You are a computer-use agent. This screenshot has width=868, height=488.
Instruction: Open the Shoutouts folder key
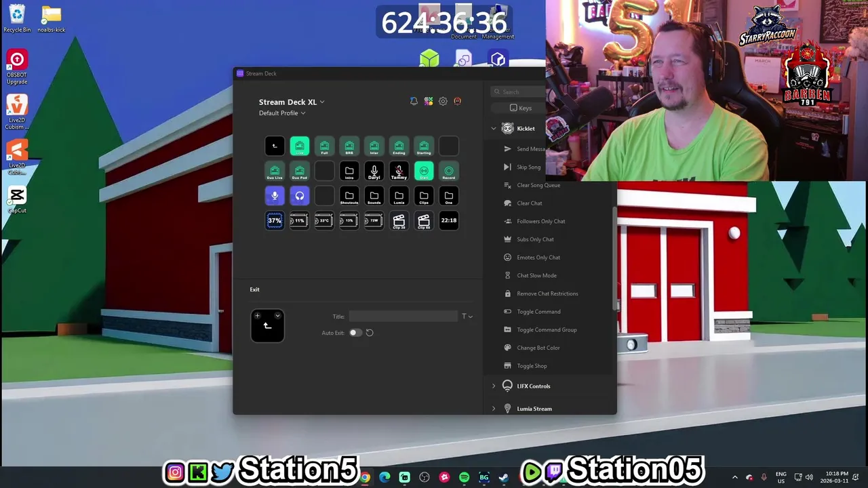[349, 196]
